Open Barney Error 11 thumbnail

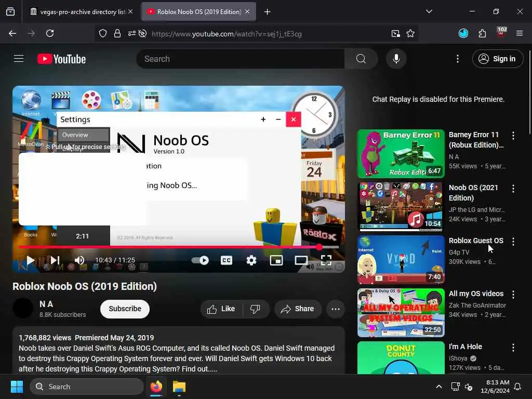401,154
